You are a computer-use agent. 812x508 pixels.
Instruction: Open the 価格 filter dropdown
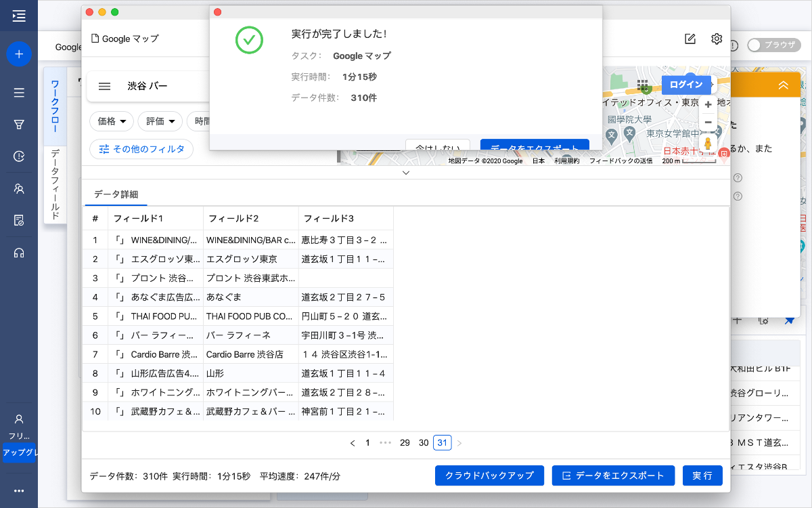coord(111,121)
